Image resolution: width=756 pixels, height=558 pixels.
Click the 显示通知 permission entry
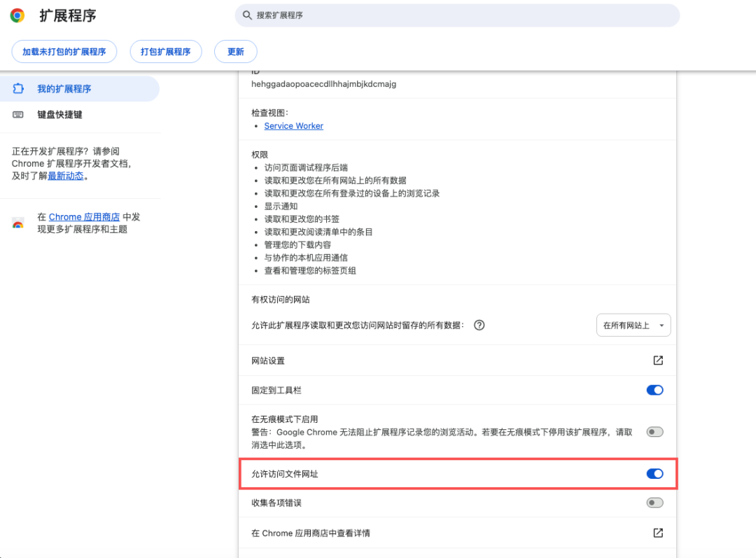click(281, 207)
